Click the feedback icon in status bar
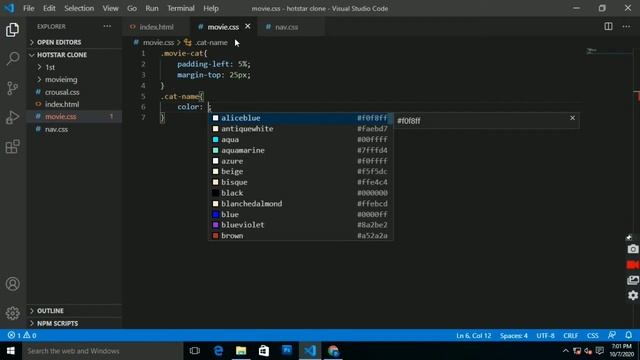Viewport: 640px width, 360px height. 611,335
